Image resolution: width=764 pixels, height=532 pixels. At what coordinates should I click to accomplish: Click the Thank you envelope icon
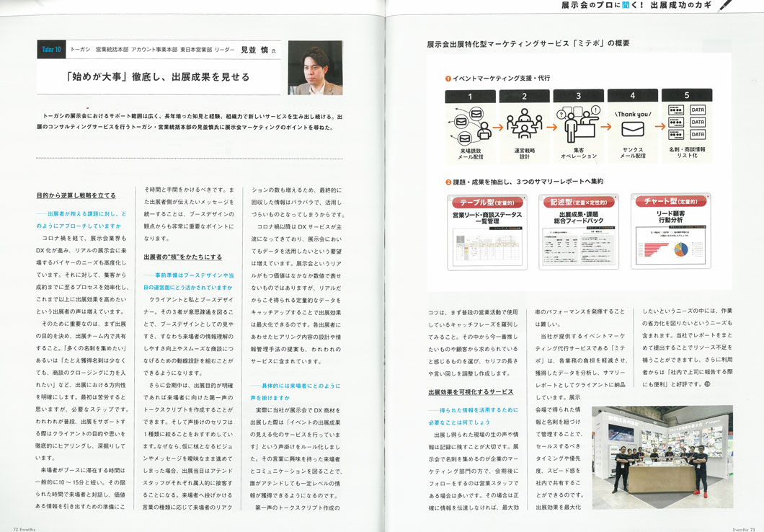632,129
